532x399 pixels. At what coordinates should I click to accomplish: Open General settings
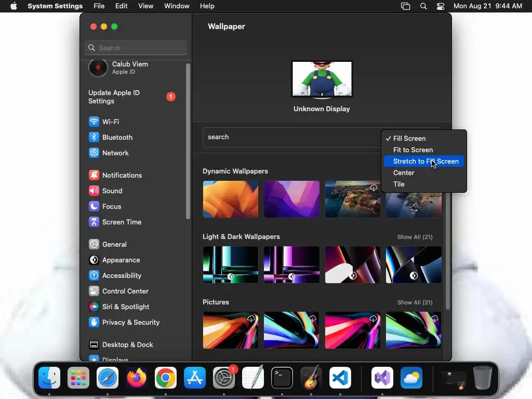108,244
